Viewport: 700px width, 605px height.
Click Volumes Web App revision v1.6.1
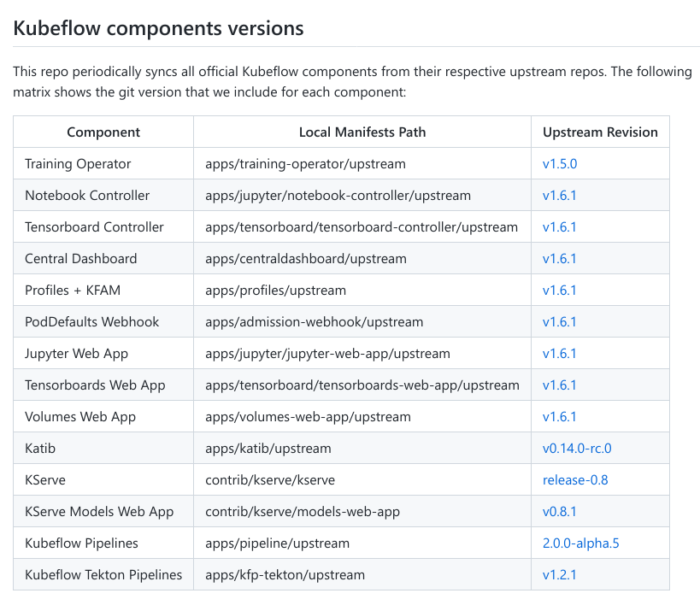pos(559,416)
